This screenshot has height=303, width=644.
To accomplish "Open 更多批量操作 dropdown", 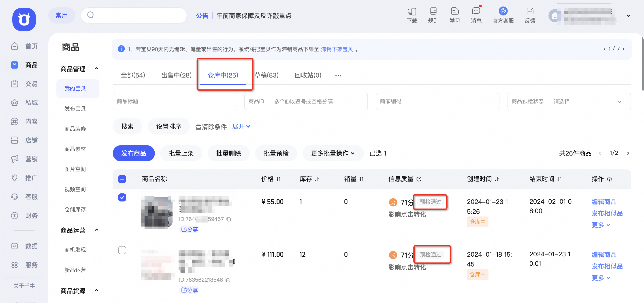I will coord(333,153).
